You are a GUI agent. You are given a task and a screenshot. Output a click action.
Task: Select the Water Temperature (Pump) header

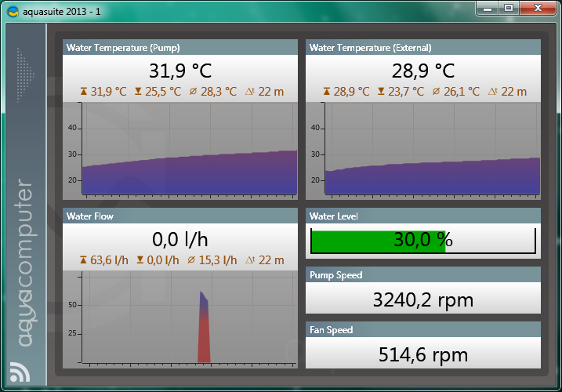point(180,47)
